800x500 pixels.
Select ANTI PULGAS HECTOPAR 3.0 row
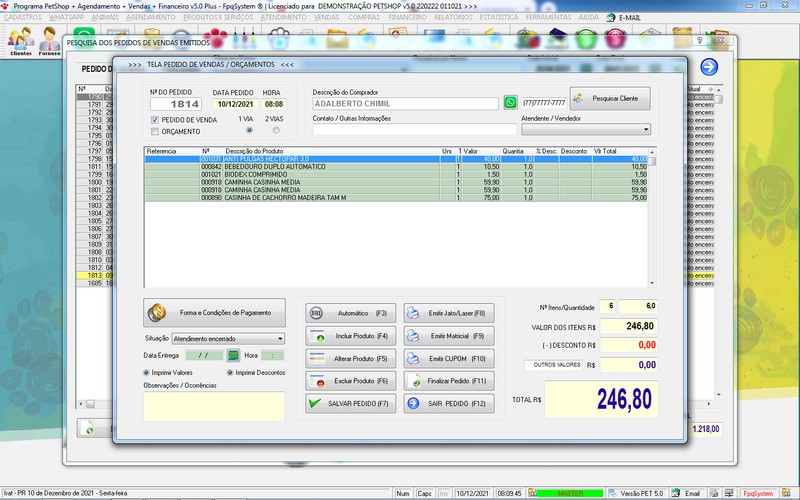tap(396, 159)
